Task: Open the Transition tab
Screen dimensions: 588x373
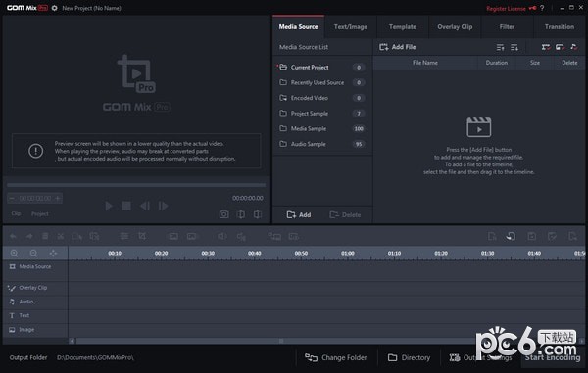Action: [560, 27]
